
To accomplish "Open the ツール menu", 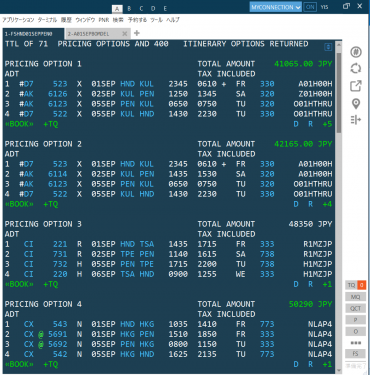I will click(x=156, y=20).
